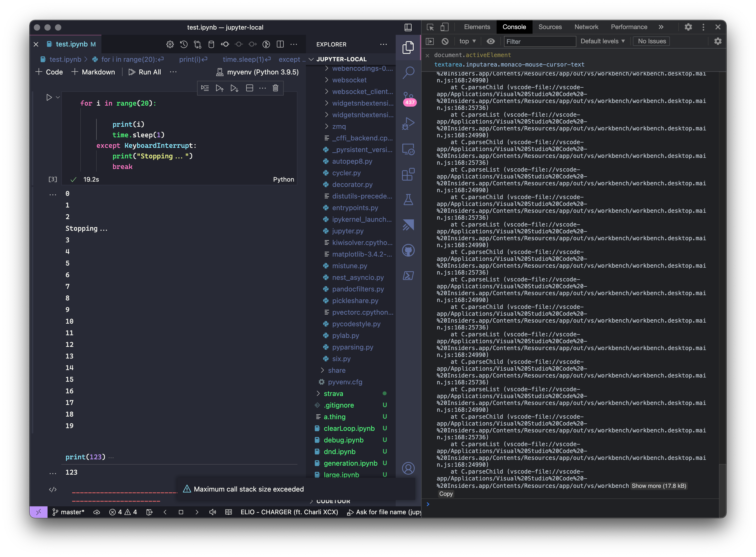Click the Run All button
This screenshot has width=756, height=557.
click(145, 72)
